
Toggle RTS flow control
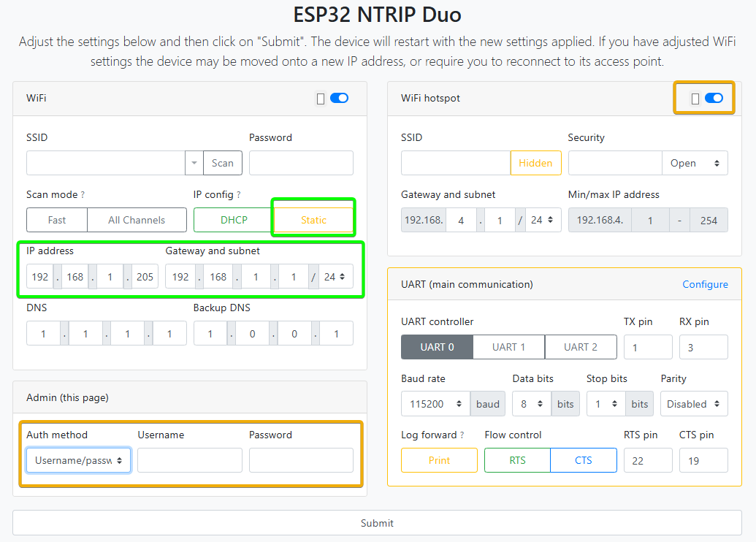coord(517,460)
